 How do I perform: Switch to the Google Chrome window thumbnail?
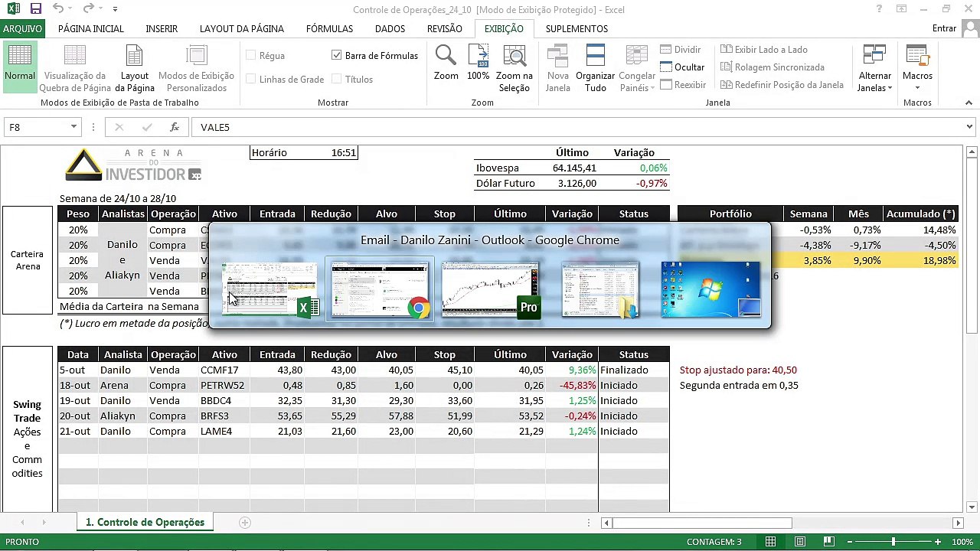379,289
